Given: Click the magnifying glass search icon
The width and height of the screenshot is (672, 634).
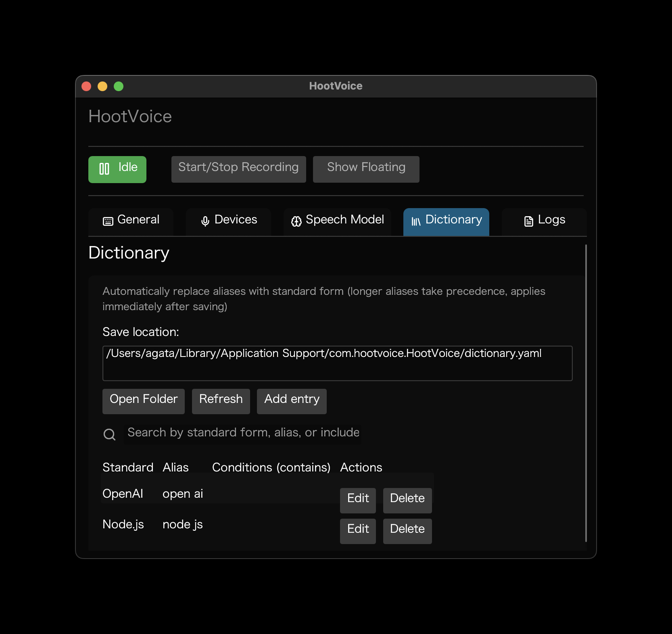Looking at the screenshot, I should (109, 434).
